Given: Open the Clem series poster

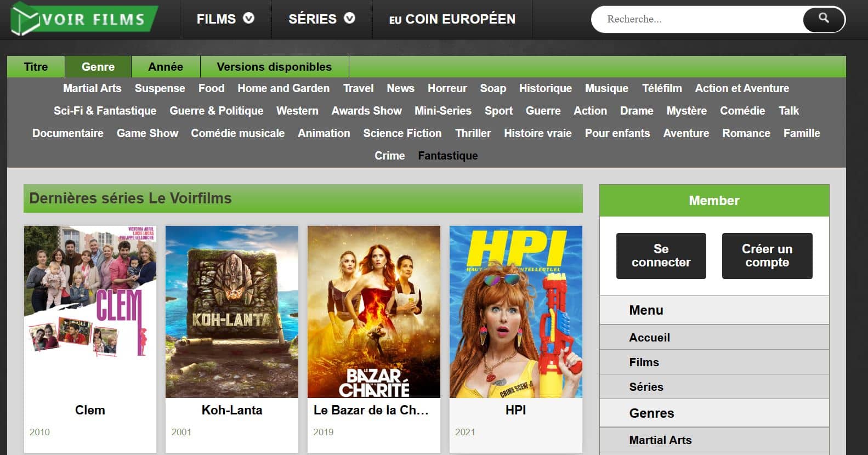Looking at the screenshot, I should tap(90, 311).
